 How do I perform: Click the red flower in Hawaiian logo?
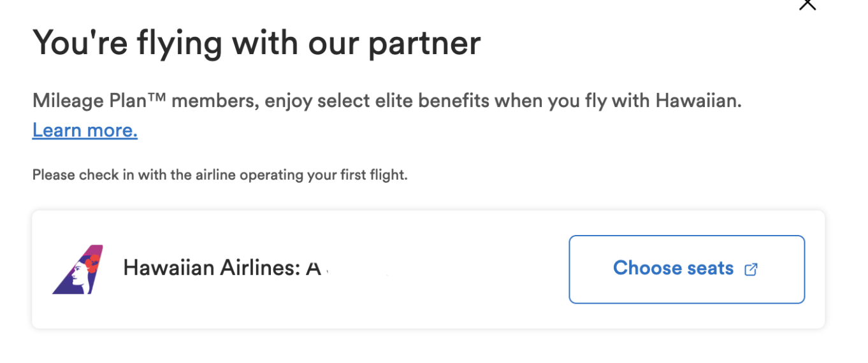(x=91, y=262)
